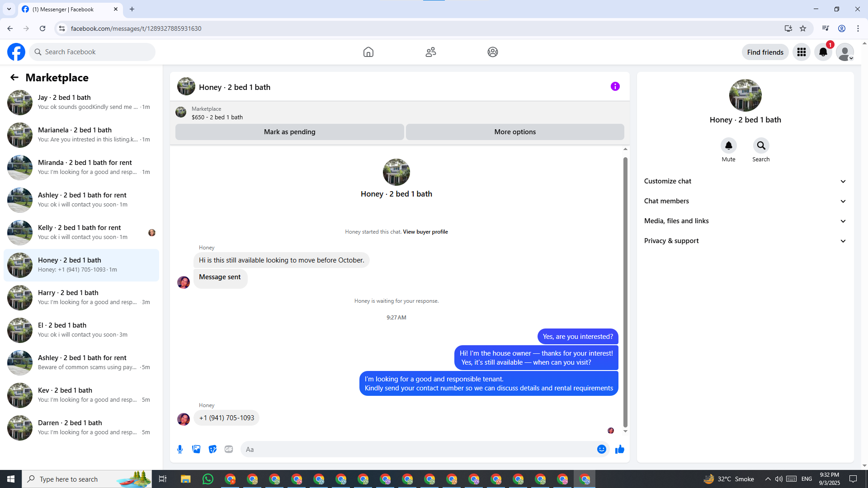This screenshot has width=868, height=488.
Task: Open the Harry · 2 bed 1 bath chat
Action: (x=81, y=297)
